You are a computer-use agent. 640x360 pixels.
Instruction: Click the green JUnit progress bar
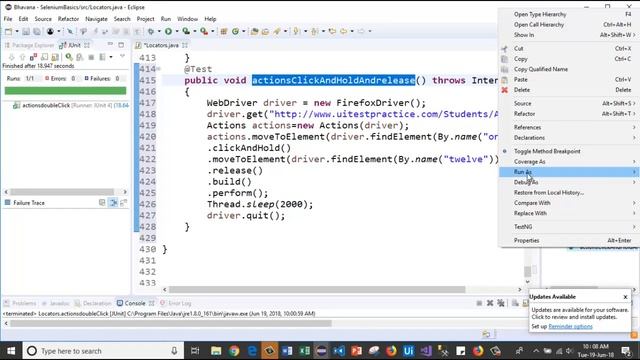point(65,91)
